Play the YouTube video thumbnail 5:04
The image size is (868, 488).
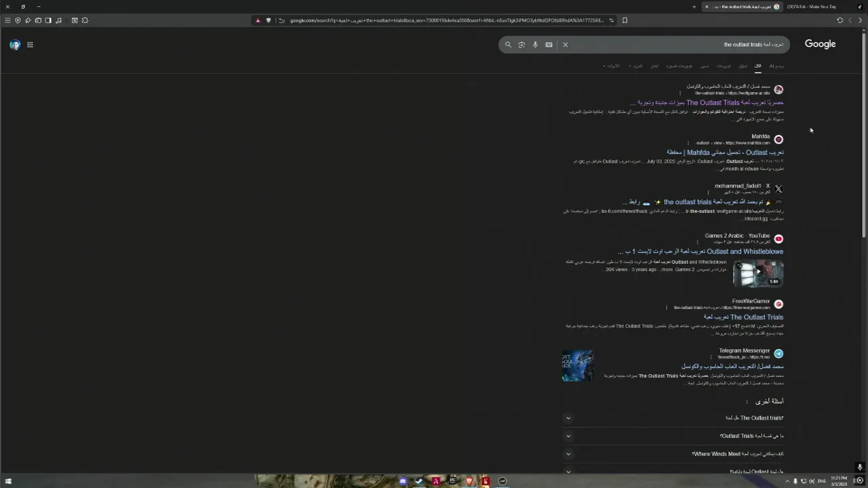coord(758,273)
